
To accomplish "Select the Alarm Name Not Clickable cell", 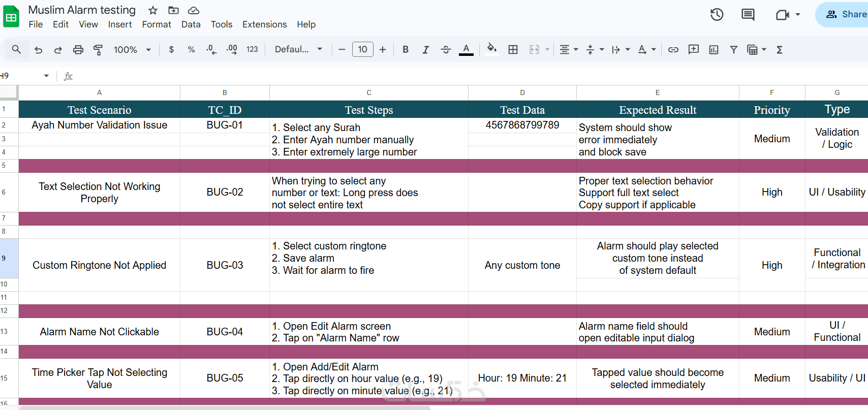I will [100, 332].
